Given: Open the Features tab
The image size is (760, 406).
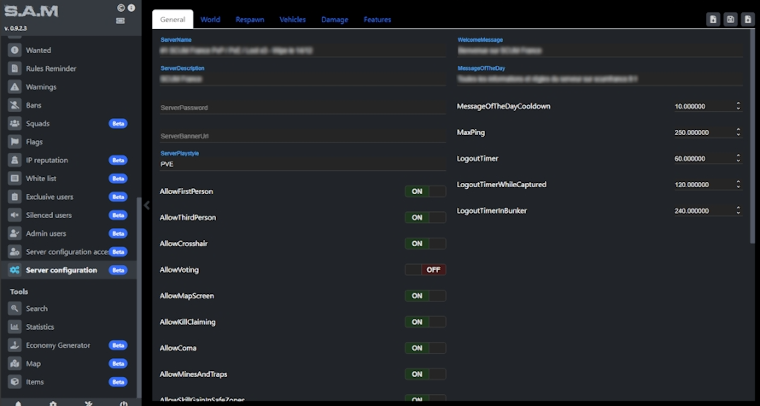Looking at the screenshot, I should [377, 19].
